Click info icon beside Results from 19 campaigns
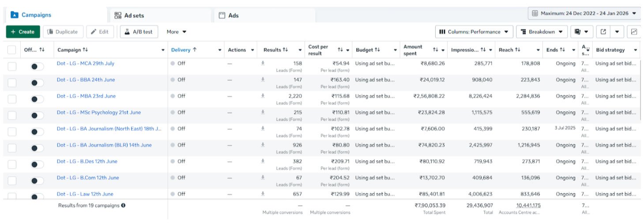The width and height of the screenshot is (644, 223). click(x=123, y=205)
